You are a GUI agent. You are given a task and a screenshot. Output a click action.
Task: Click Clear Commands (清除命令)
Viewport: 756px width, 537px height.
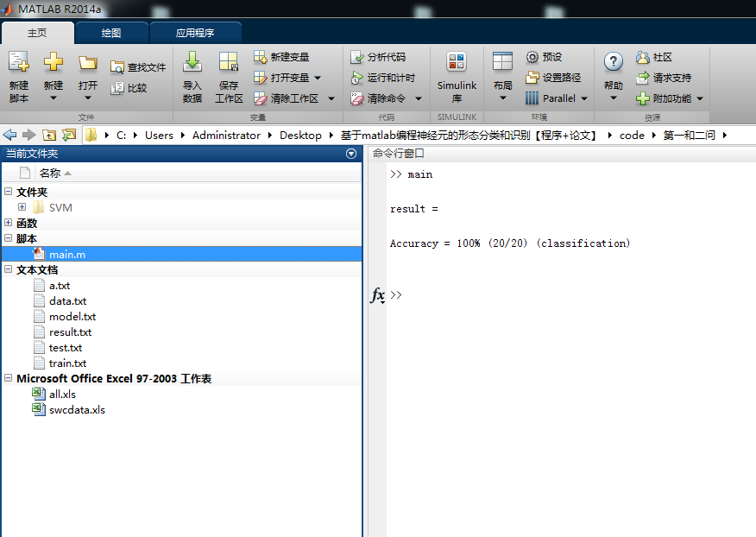pyautogui.click(x=378, y=98)
